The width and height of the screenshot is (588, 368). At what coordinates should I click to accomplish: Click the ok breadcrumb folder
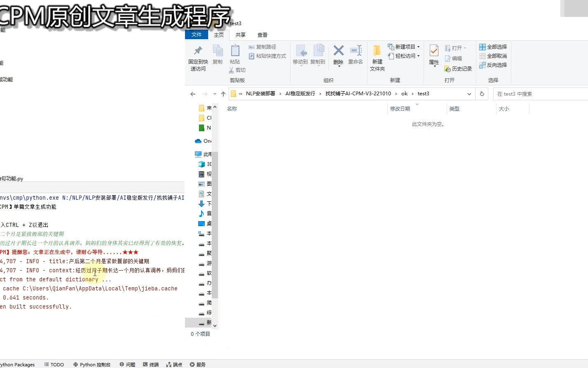click(x=405, y=94)
